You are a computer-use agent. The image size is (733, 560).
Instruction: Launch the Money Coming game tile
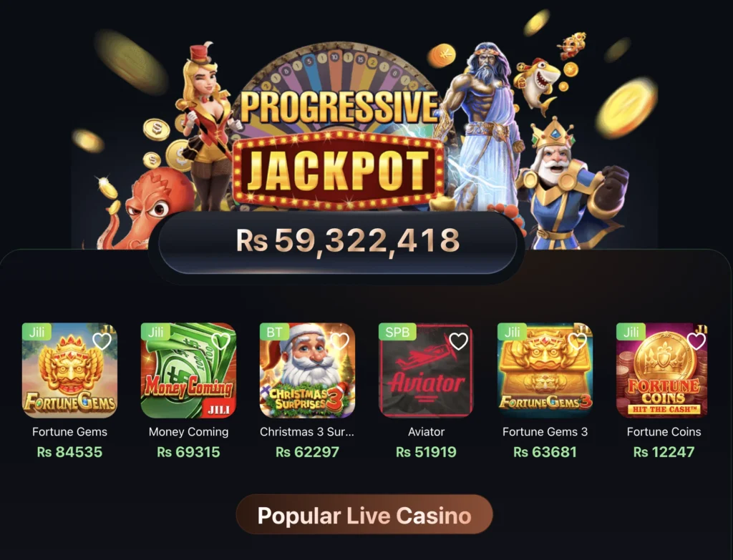click(188, 370)
